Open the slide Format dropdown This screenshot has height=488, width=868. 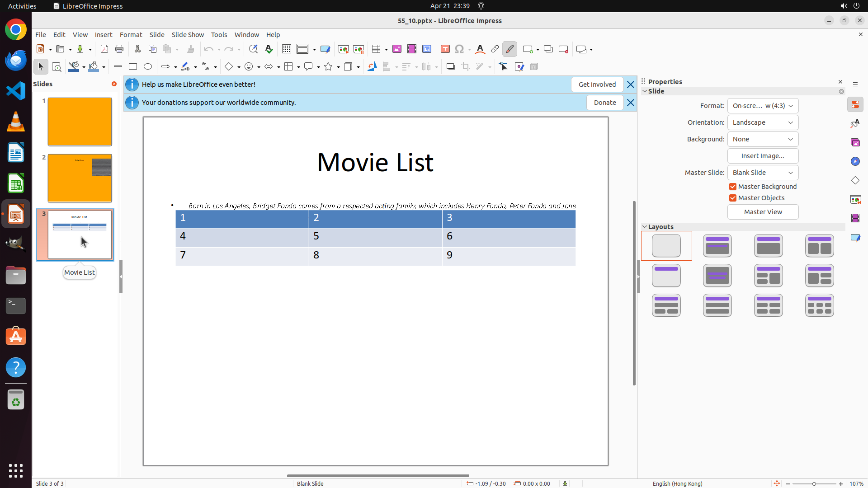[x=763, y=106]
